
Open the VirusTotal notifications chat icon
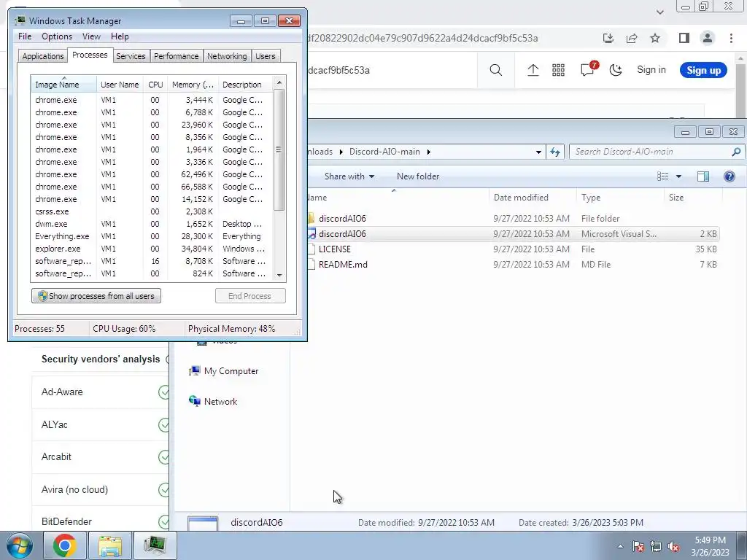coord(588,69)
